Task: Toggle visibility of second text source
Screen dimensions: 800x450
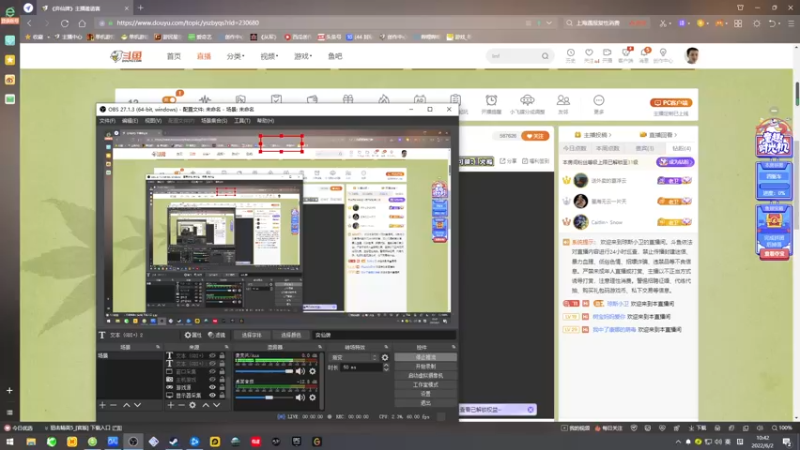Action: click(x=212, y=364)
